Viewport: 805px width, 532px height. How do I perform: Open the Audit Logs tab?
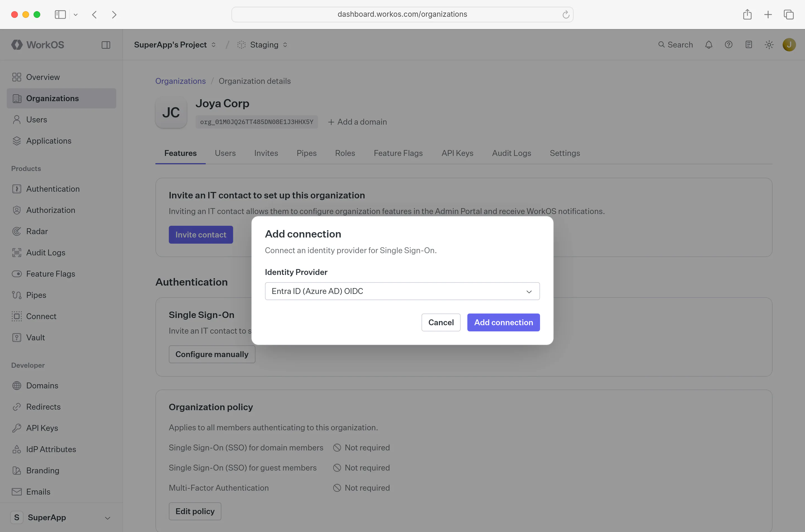point(512,153)
